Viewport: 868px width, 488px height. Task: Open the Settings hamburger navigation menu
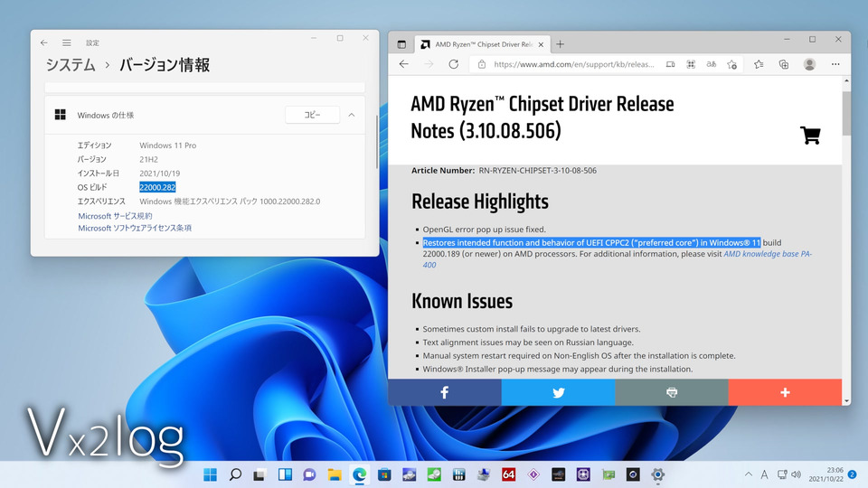pyautogui.click(x=66, y=42)
